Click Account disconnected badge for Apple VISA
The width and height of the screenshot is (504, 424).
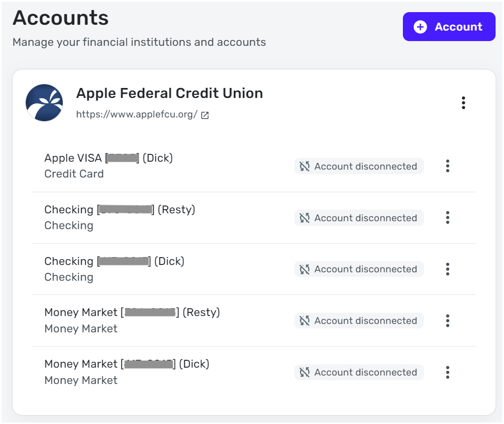(x=359, y=166)
